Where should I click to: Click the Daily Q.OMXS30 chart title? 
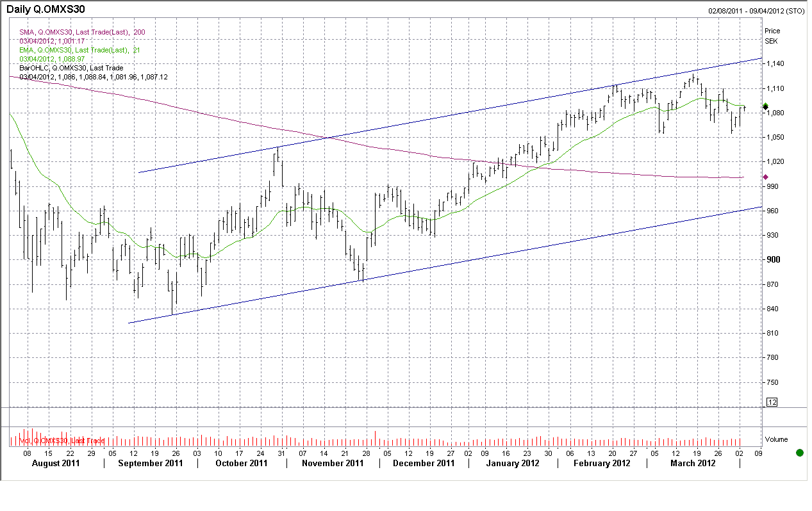[46, 10]
